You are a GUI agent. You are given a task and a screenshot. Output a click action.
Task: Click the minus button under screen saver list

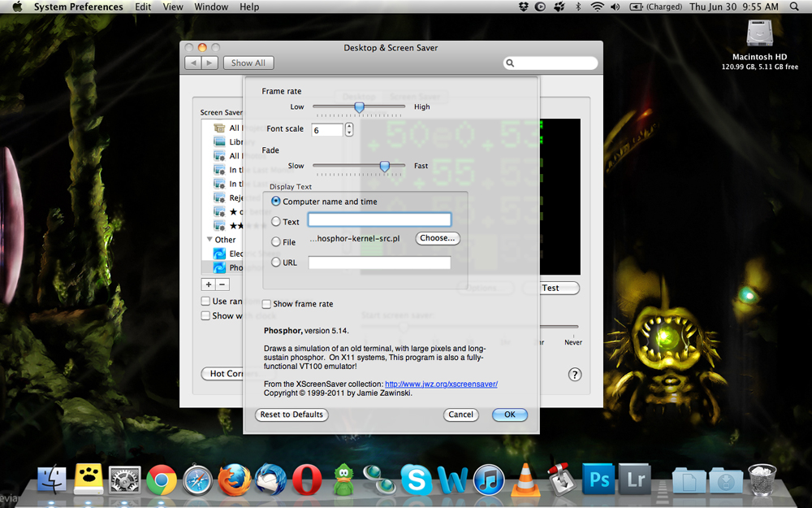222,284
